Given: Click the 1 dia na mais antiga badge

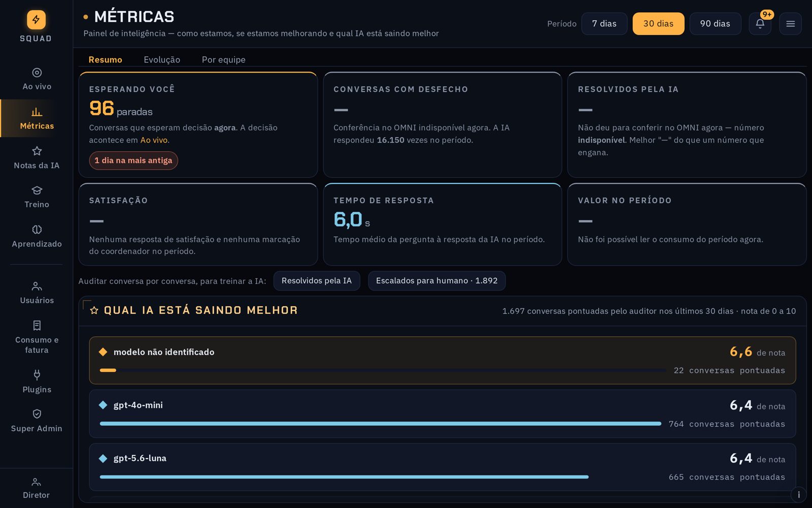Looking at the screenshot, I should (133, 161).
